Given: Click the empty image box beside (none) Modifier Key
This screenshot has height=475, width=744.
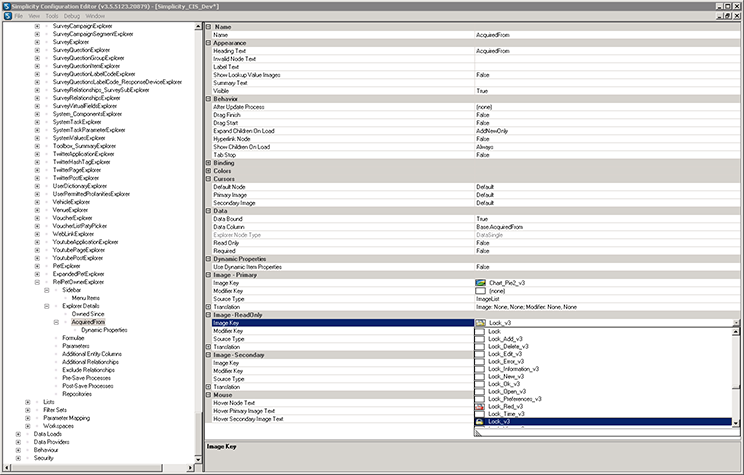Looking at the screenshot, I should pyautogui.click(x=481, y=291).
